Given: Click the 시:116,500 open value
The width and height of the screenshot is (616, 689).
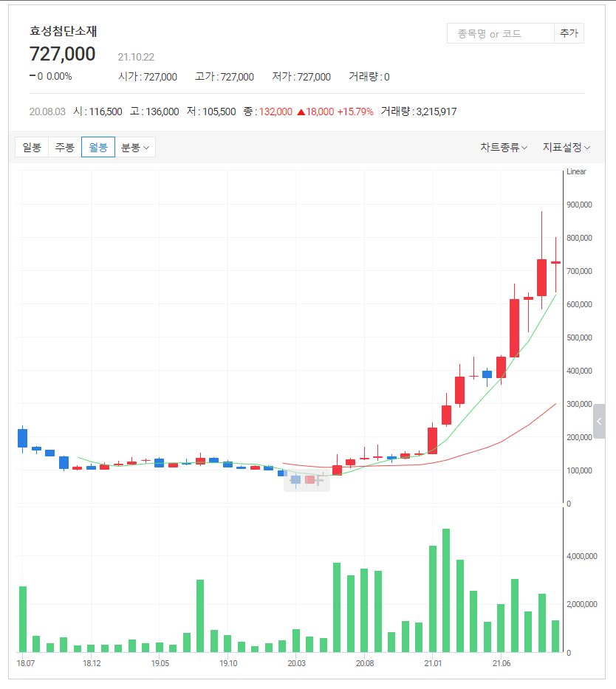Looking at the screenshot, I should (x=97, y=112).
